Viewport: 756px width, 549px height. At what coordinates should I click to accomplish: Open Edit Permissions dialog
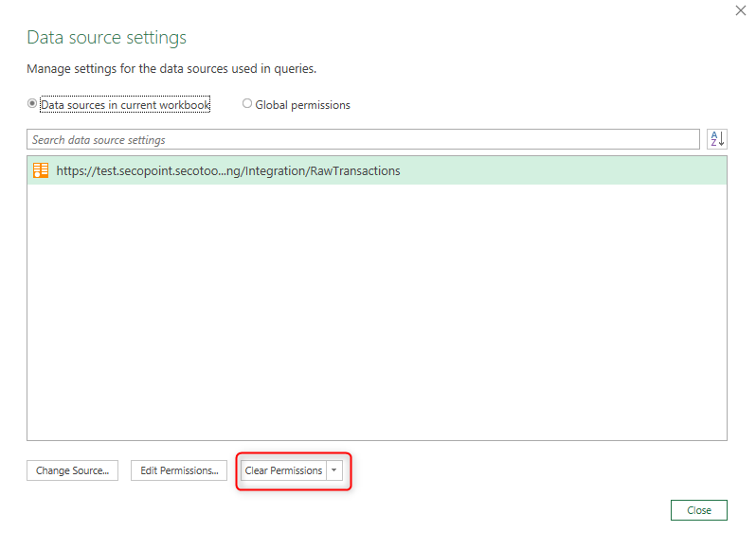179,470
